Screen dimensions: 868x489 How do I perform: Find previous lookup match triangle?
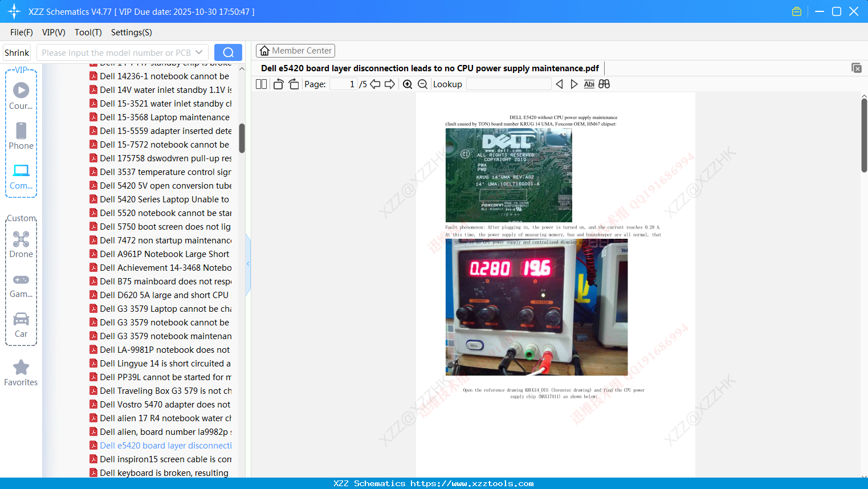click(559, 84)
